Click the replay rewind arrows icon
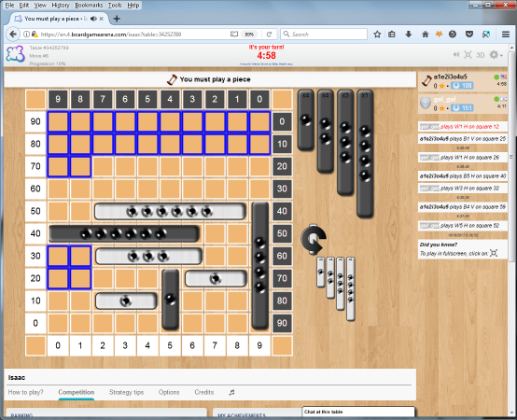The height and width of the screenshot is (420, 517). (x=456, y=55)
